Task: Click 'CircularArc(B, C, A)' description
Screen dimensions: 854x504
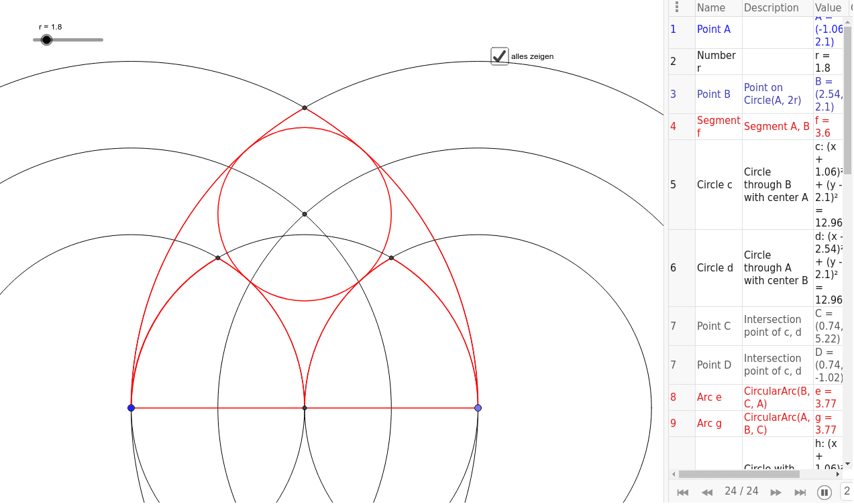Action: pos(778,397)
